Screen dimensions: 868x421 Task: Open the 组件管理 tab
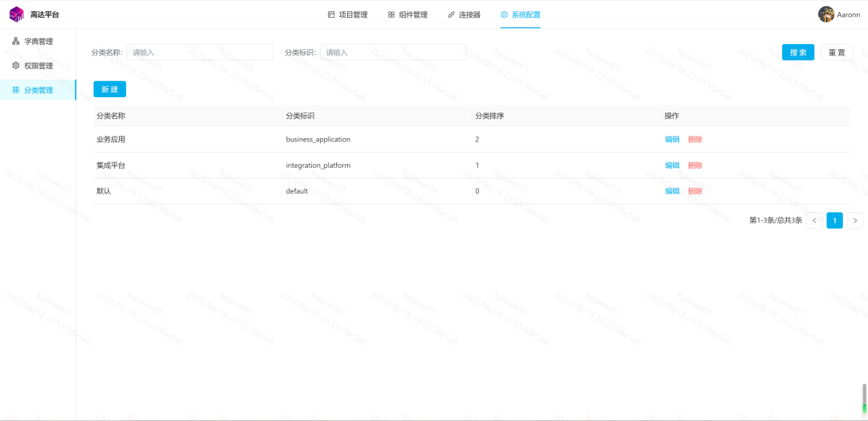tap(408, 15)
